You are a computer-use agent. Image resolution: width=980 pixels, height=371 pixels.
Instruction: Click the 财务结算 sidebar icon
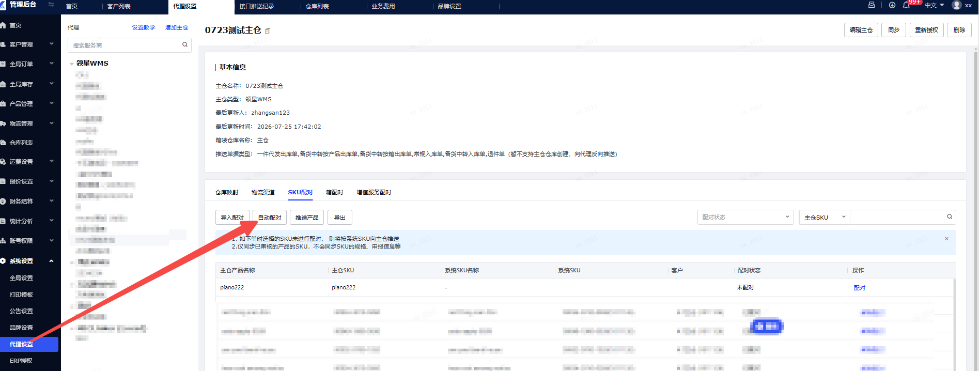point(3,202)
